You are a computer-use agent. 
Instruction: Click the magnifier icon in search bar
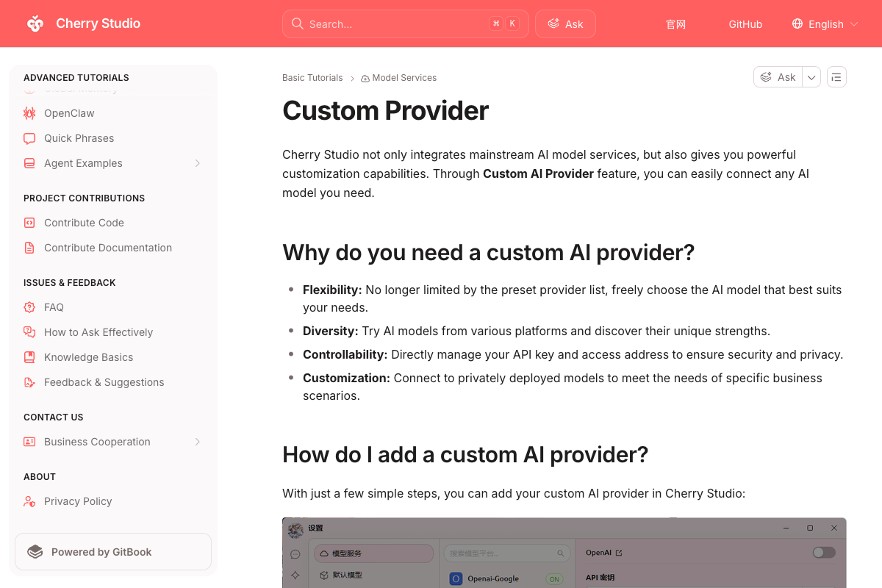pos(297,24)
